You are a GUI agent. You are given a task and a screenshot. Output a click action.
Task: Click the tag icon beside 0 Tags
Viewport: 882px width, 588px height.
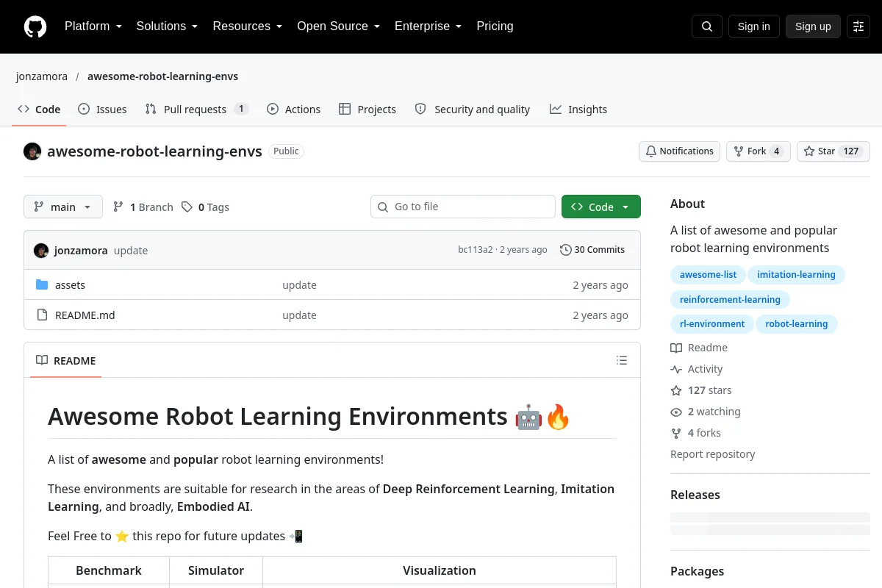(x=187, y=207)
